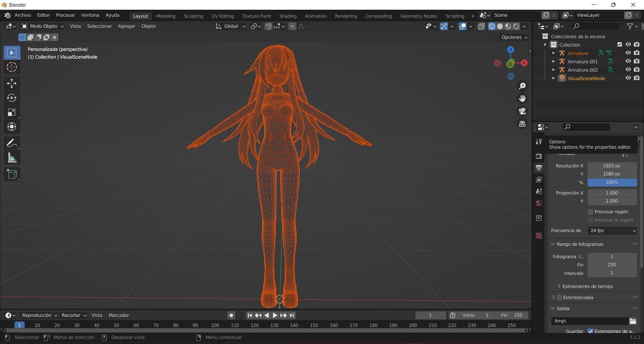The width and height of the screenshot is (644, 344).
Task: Collapse the Rango de fotogramas panel
Action: pyautogui.click(x=553, y=244)
